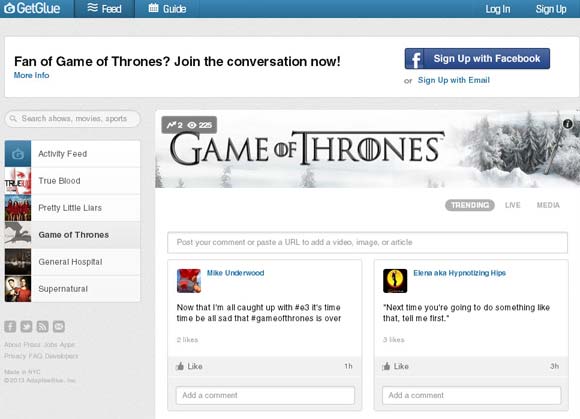Click the trending rank icon on banner

(171, 125)
